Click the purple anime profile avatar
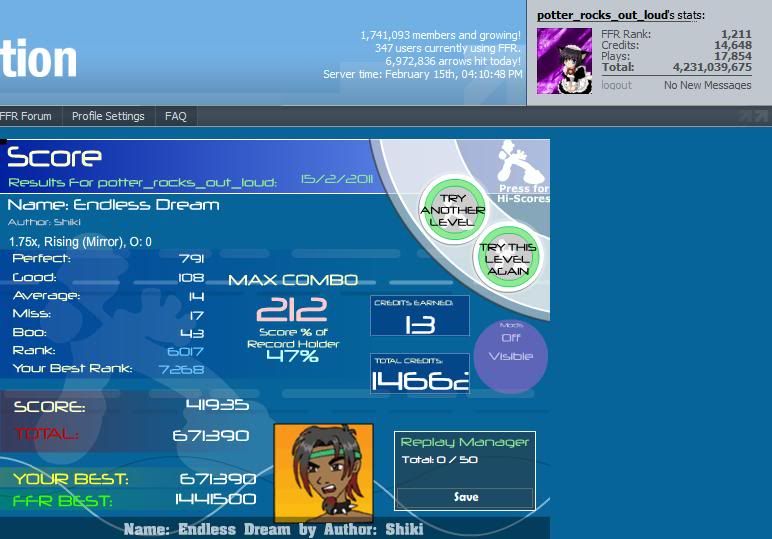This screenshot has height=539, width=772. click(565, 59)
